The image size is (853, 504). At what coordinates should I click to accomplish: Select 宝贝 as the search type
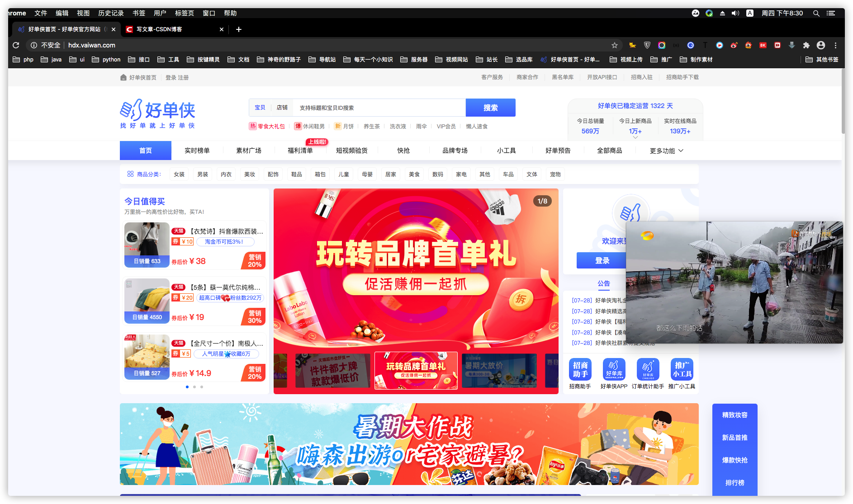260,108
